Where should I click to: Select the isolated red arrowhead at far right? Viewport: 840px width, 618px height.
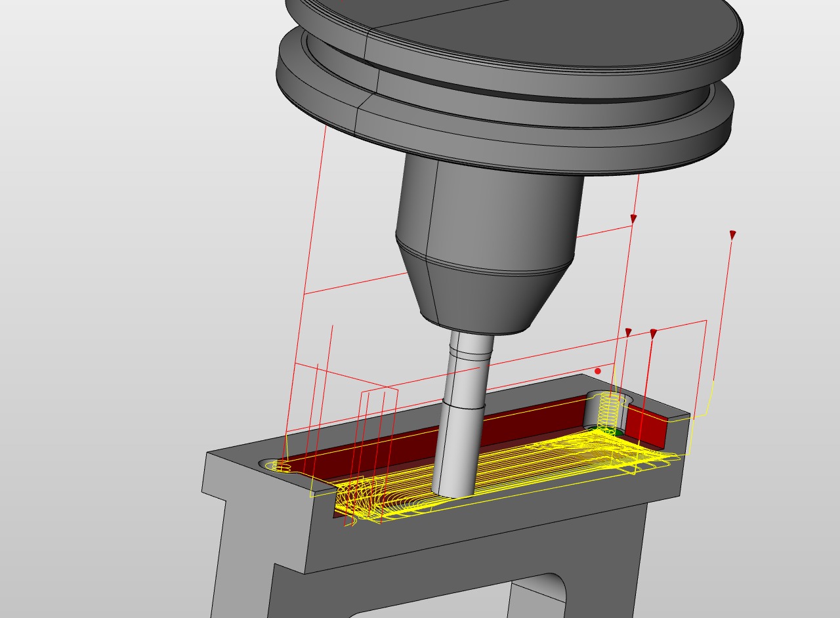(732, 235)
